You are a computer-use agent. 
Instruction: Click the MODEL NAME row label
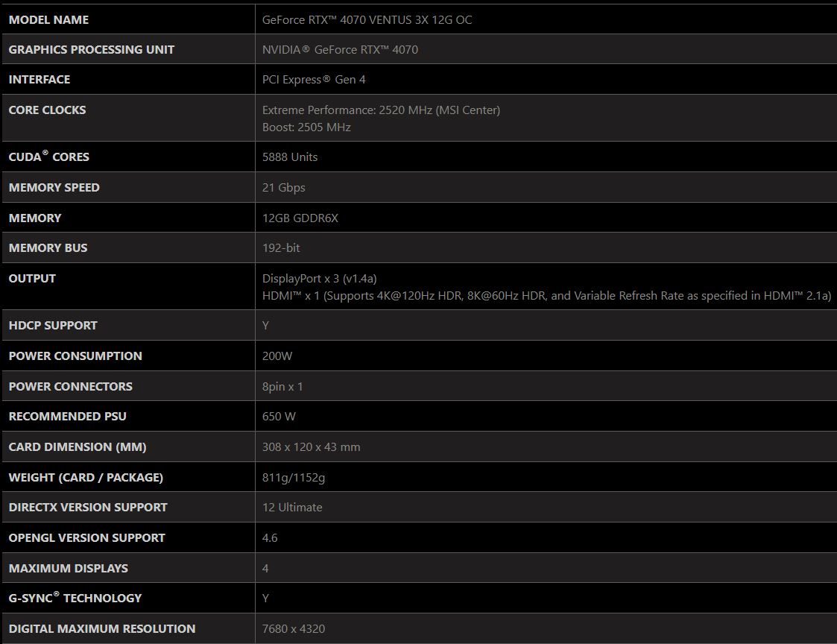pos(48,20)
